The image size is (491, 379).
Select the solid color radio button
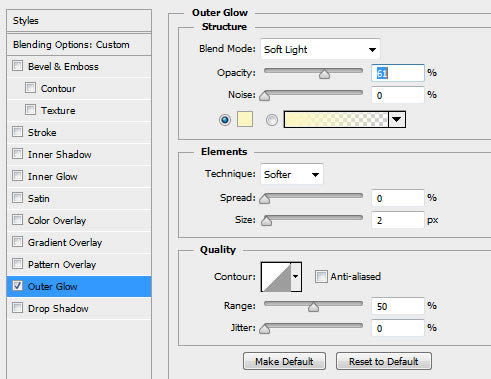point(225,120)
